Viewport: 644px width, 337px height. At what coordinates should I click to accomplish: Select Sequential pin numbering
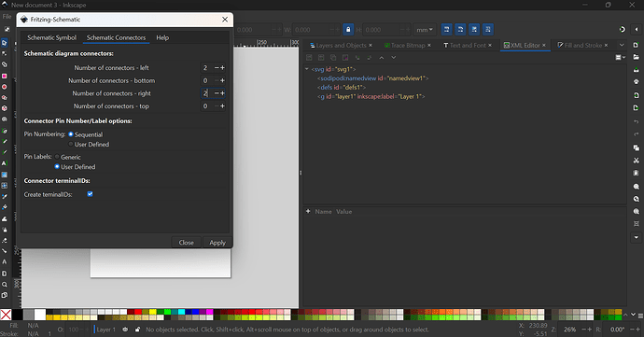[71, 134]
